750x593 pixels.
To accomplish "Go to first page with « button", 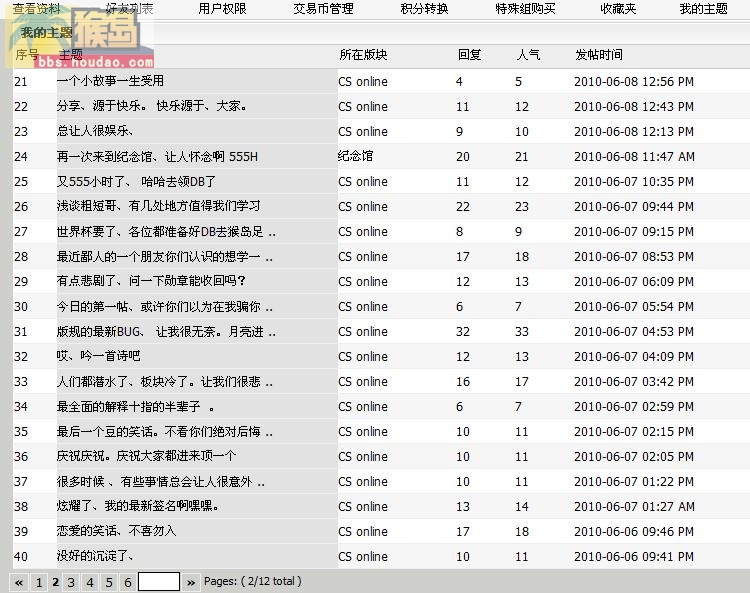I will [19, 582].
